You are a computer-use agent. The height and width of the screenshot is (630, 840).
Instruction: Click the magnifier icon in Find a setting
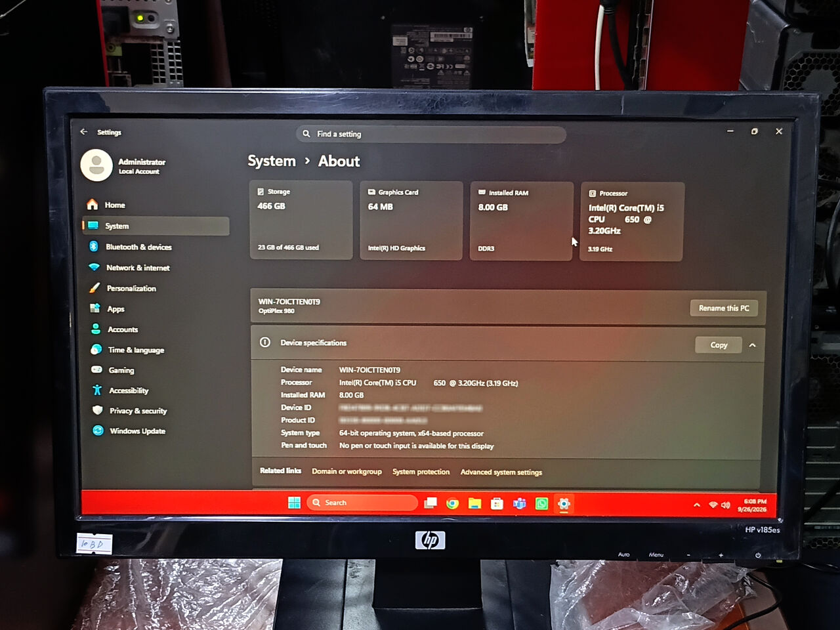click(306, 133)
